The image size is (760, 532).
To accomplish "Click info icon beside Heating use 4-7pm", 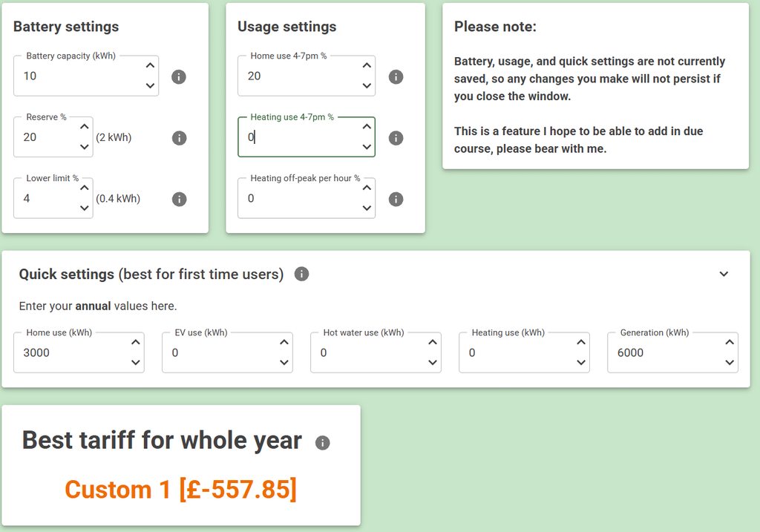I will click(x=396, y=138).
